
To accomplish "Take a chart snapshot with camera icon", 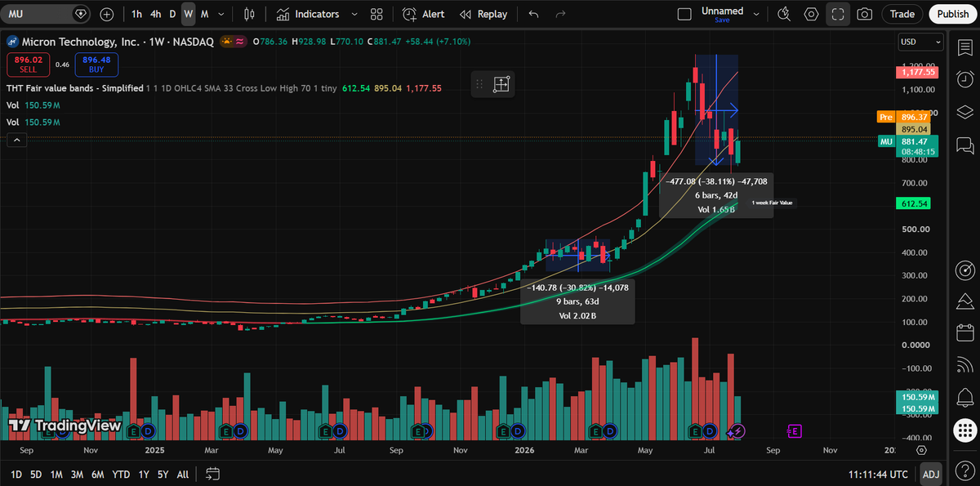I will (864, 14).
